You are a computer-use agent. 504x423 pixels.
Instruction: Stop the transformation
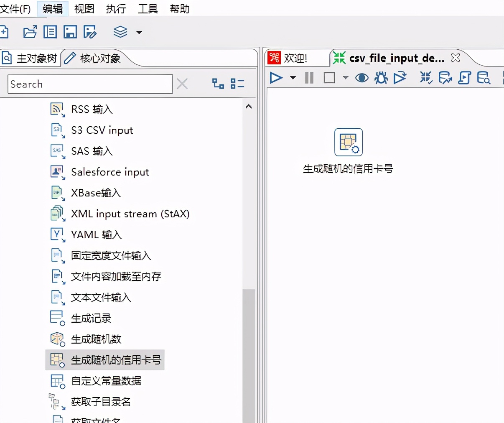329,78
